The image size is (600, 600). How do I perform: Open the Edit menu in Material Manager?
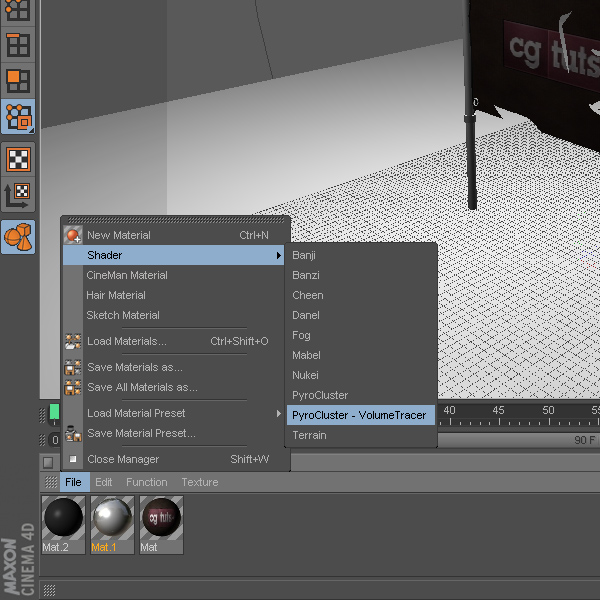(104, 482)
